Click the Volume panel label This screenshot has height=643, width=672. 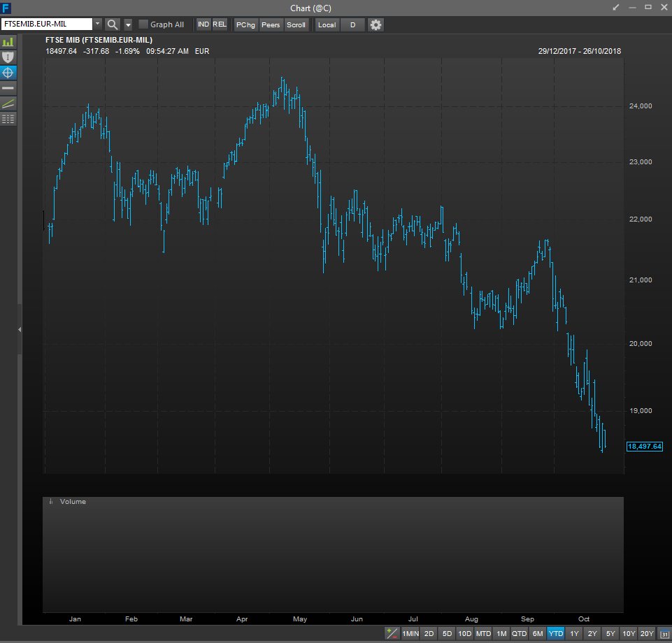point(73,502)
